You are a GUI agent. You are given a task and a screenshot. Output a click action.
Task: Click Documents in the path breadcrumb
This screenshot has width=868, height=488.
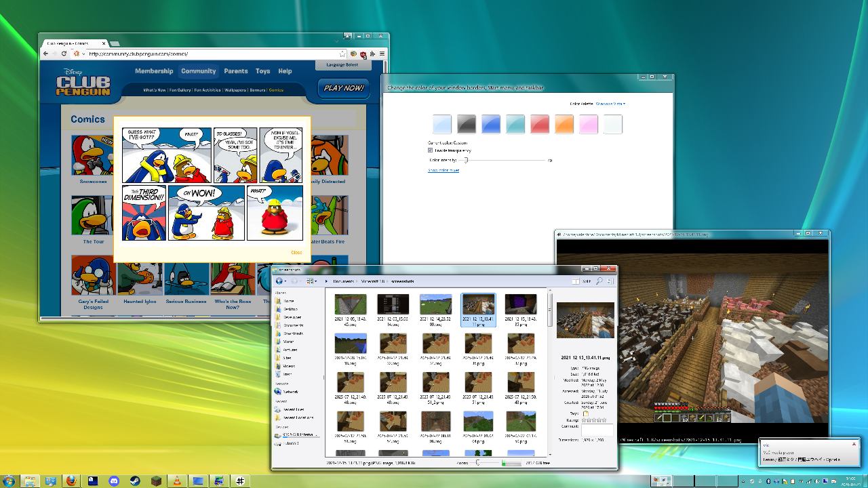point(343,281)
